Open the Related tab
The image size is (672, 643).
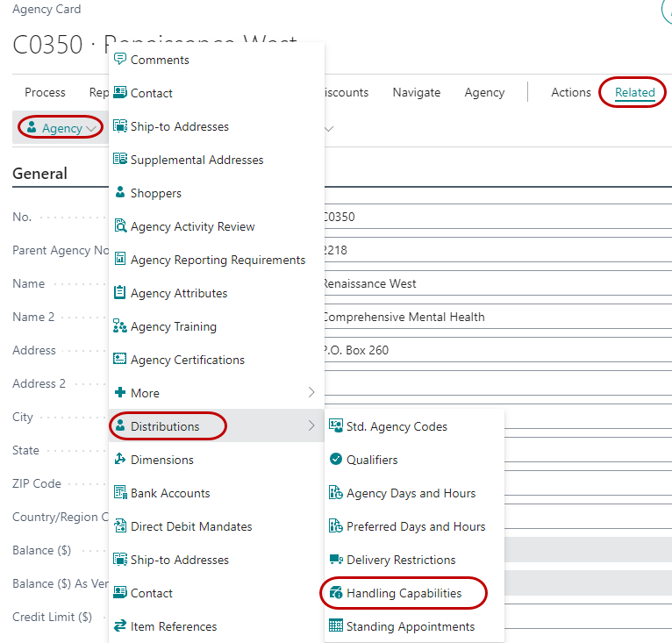[634, 92]
